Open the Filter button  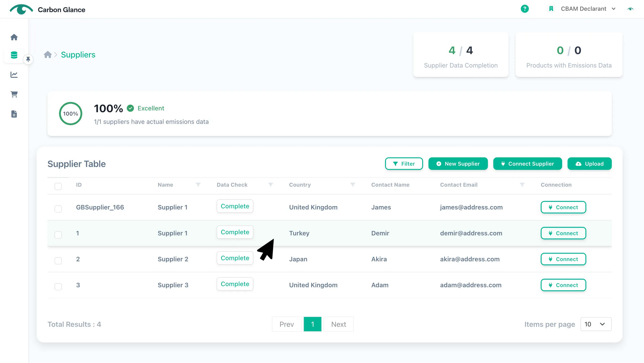coord(404,164)
